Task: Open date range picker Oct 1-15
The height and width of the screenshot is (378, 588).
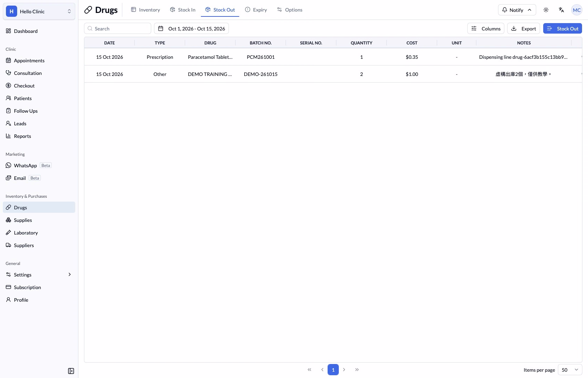Action: tap(191, 29)
